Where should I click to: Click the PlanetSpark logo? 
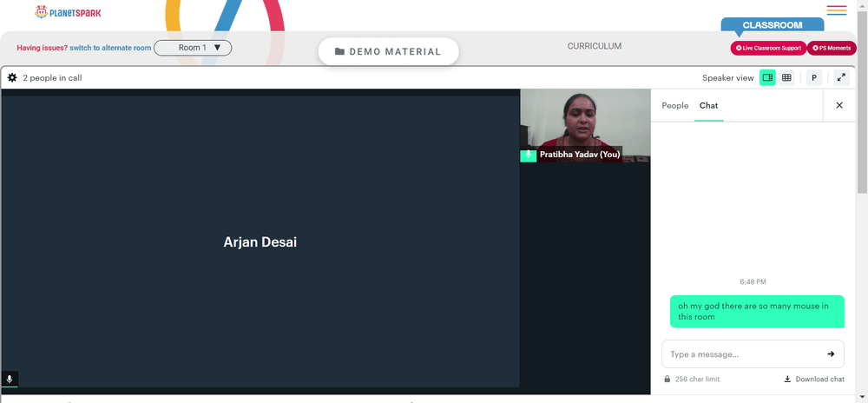point(68,11)
